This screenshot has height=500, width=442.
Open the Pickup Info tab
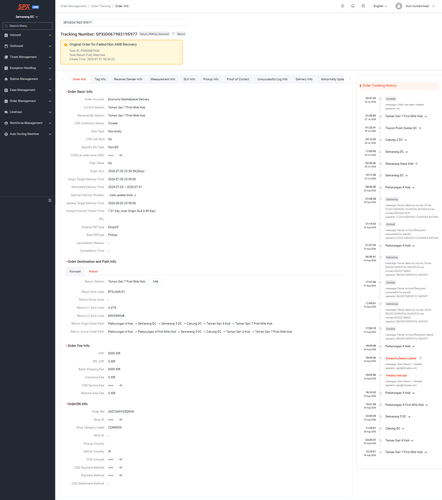(211, 79)
